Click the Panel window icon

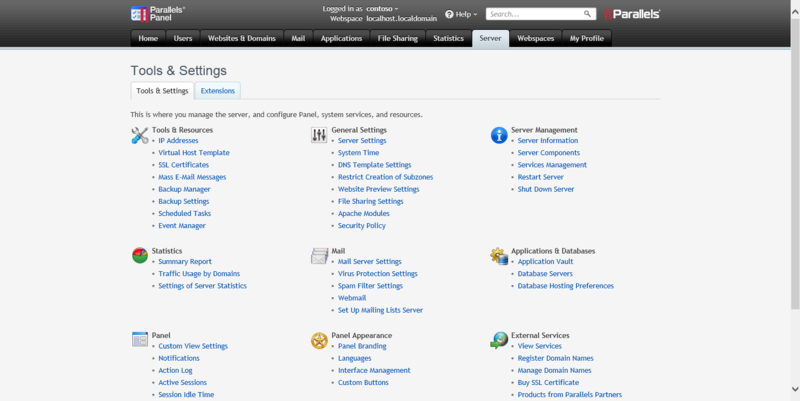coord(140,340)
